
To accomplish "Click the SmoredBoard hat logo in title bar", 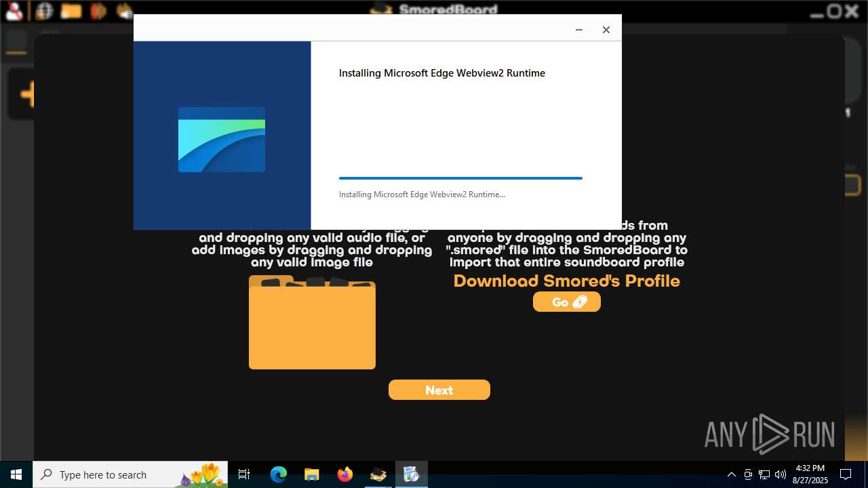I will 381,10.
